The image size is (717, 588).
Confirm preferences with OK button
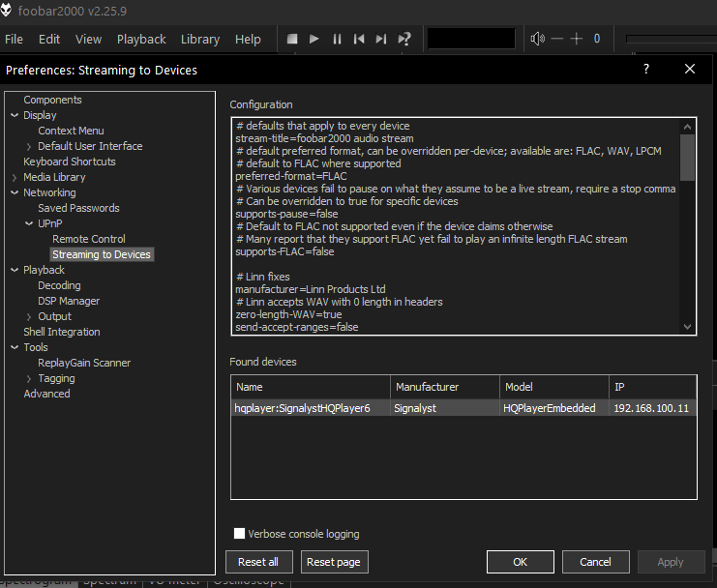(x=521, y=562)
